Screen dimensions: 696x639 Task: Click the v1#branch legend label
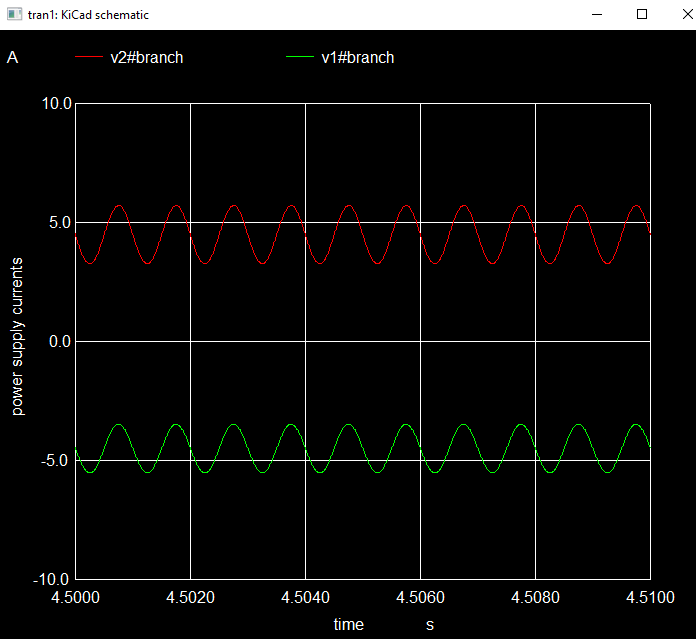(x=357, y=58)
